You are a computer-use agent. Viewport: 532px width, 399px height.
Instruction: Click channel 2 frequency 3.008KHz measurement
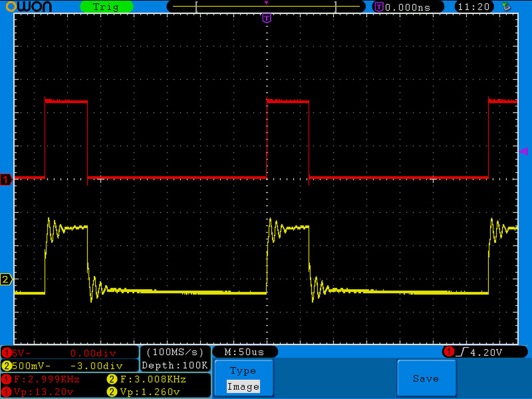tap(153, 379)
